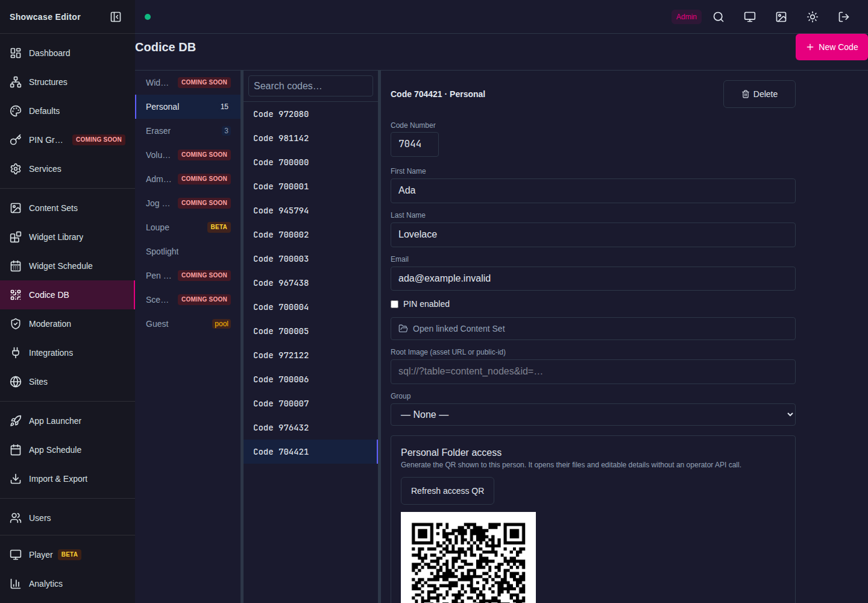
Task: Select the Guest pool category
Action: pyautogui.click(x=188, y=324)
